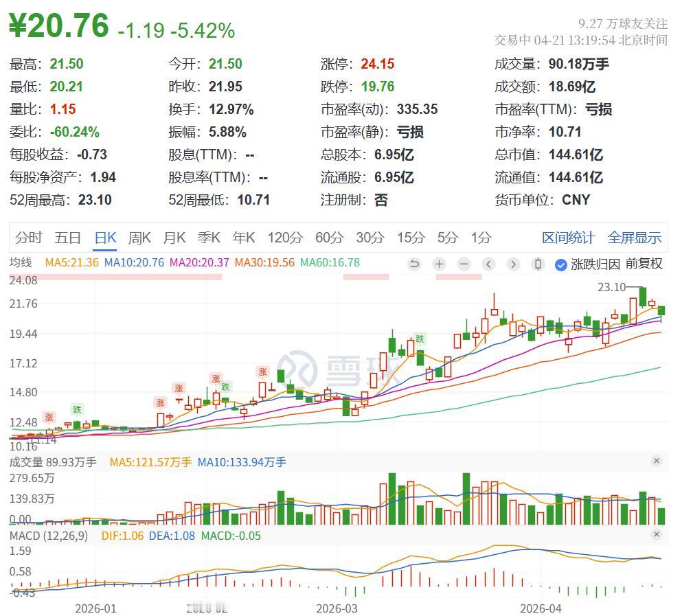682x616 pixels.
Task: Move chart right with right arrow icon
Action: pos(513,264)
